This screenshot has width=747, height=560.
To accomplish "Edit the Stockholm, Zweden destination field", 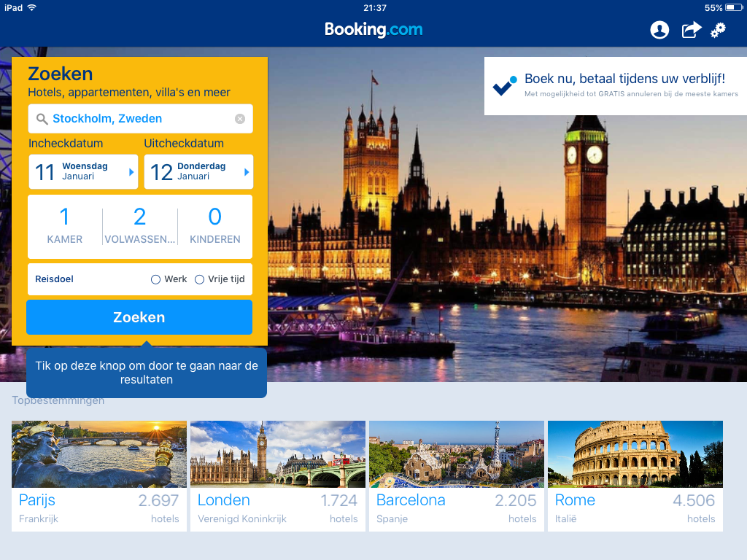I will click(141, 119).
